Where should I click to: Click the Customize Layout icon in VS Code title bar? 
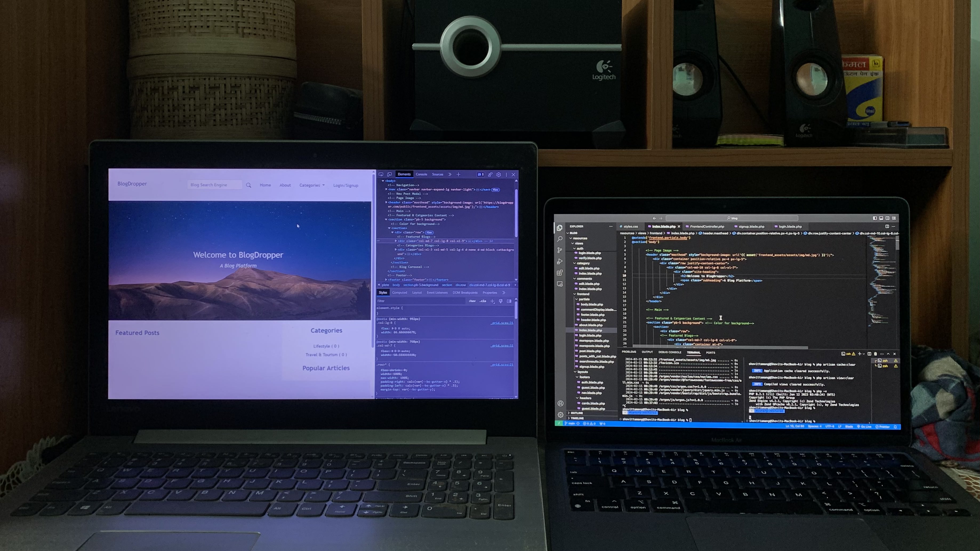click(x=894, y=218)
